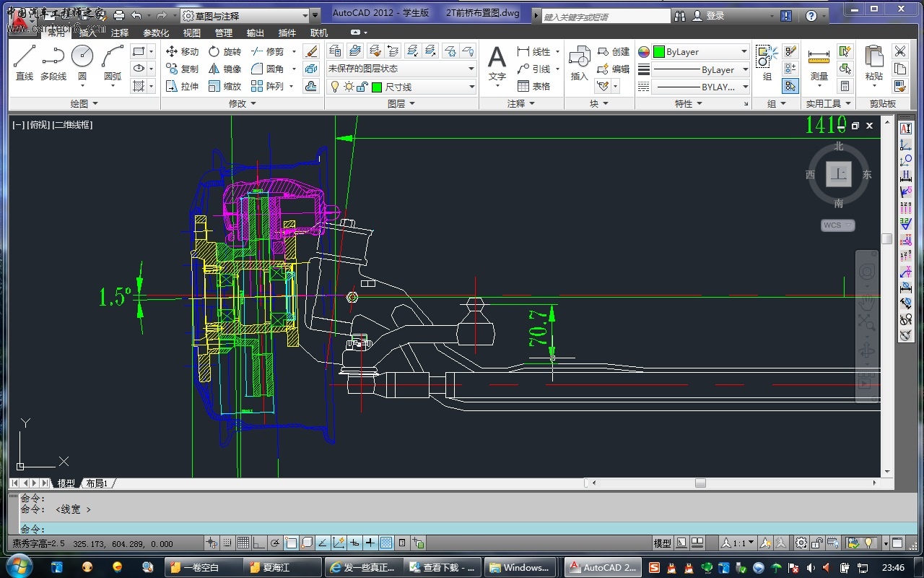Open the 参数化 ribbon tab

(156, 33)
